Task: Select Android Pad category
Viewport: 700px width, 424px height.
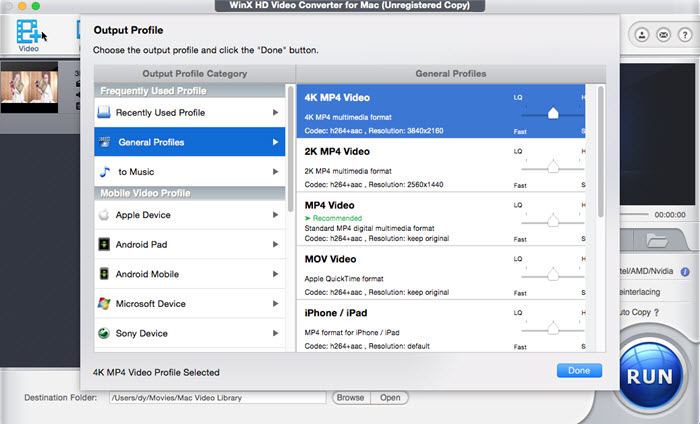Action: pos(190,244)
